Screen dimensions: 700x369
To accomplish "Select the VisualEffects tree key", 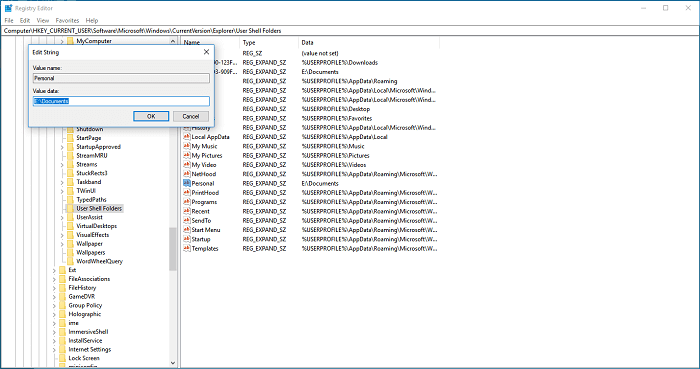I will 92,235.
